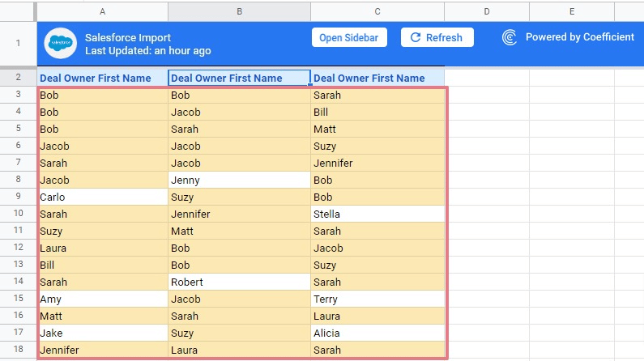This screenshot has width=644, height=361.
Task: Select row 9 header
Action: pyautogui.click(x=18, y=197)
